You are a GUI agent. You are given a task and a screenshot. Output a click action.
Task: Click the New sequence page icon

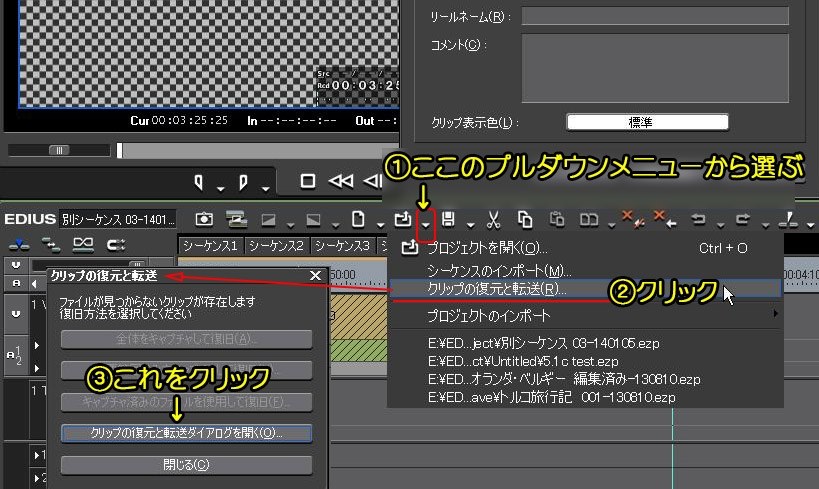pos(358,219)
